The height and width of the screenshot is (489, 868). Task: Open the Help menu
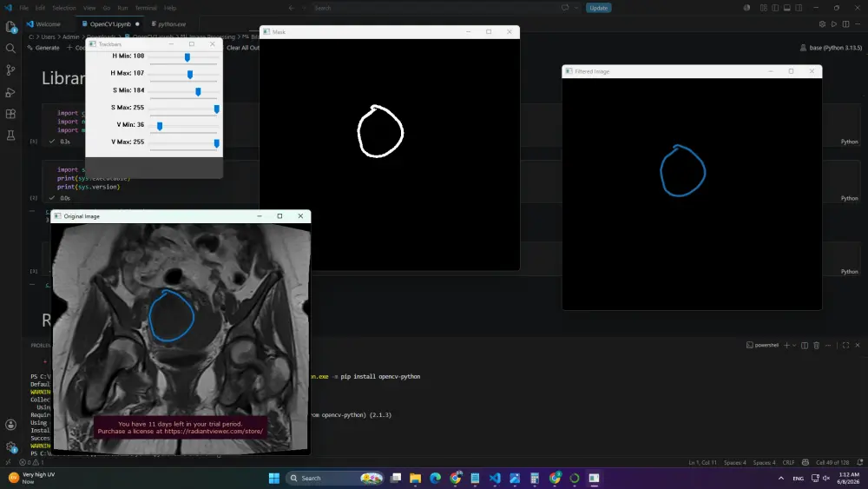170,8
